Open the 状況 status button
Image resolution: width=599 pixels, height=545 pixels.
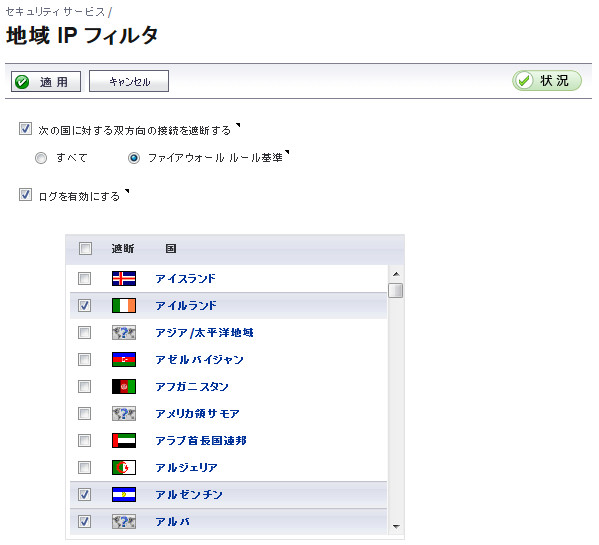[547, 81]
